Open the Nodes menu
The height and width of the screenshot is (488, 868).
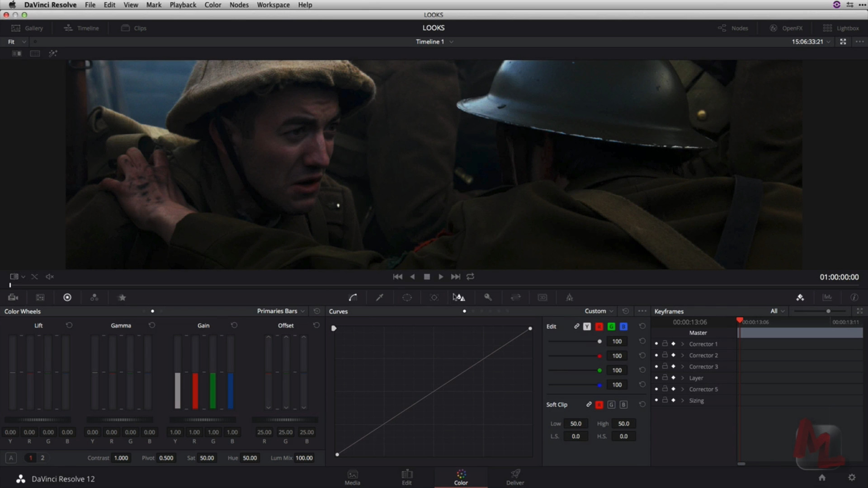coord(239,5)
